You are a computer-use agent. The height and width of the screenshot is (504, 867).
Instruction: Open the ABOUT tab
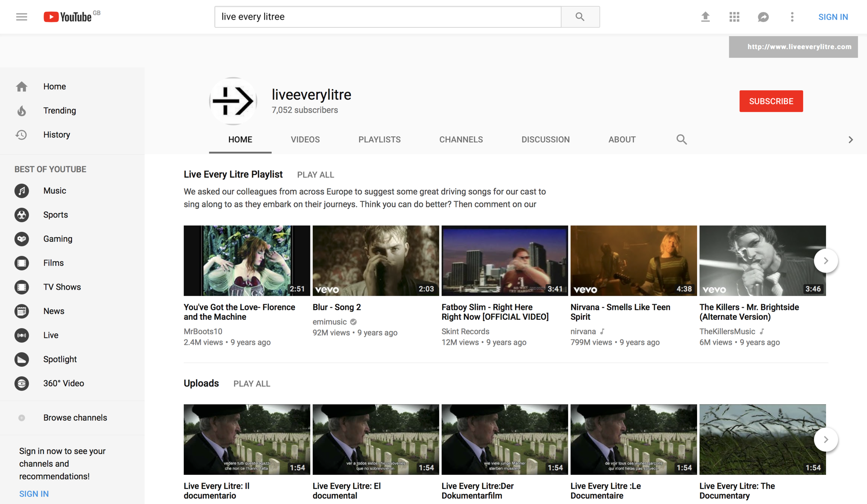point(622,140)
